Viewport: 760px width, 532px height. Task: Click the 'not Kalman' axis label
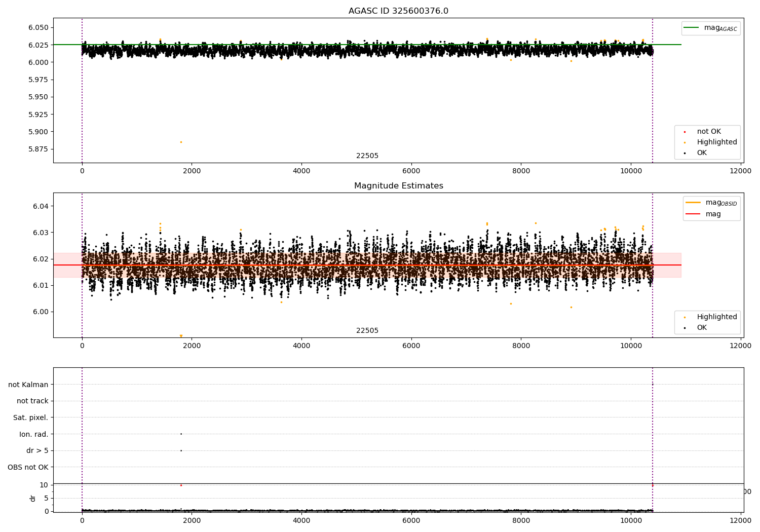pyautogui.click(x=28, y=385)
